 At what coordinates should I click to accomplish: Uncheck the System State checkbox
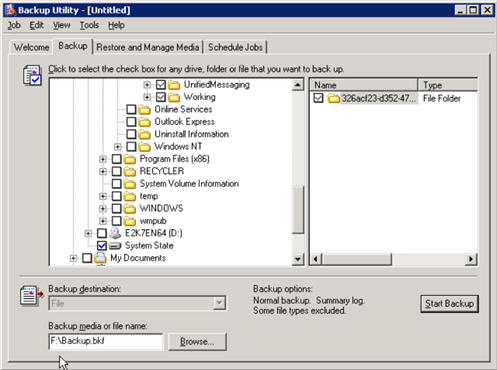pyautogui.click(x=102, y=246)
